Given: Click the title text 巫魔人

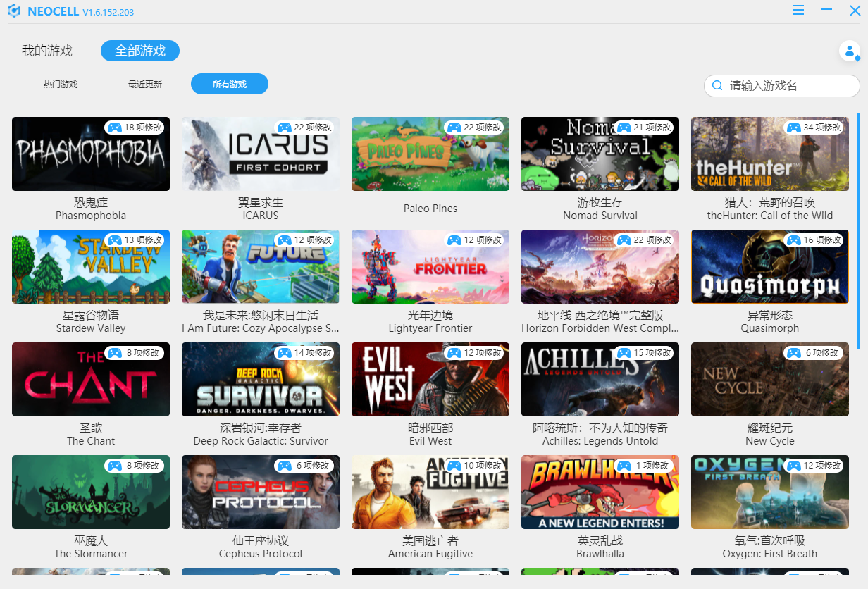Looking at the screenshot, I should click(91, 541).
